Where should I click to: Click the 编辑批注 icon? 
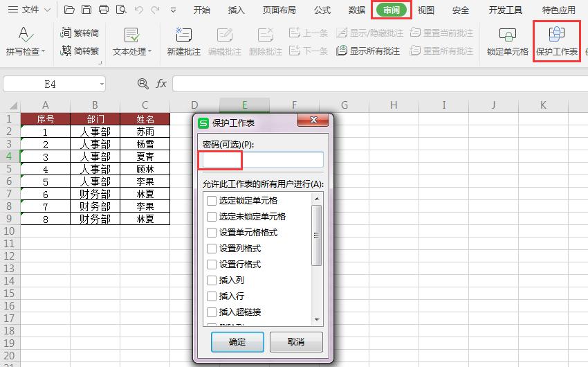click(x=225, y=35)
